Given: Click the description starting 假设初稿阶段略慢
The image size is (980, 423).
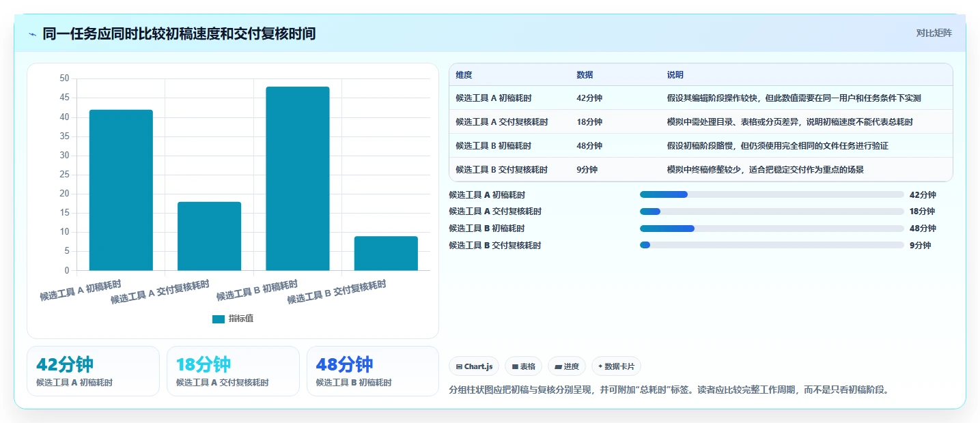Looking at the screenshot, I should coord(777,146).
